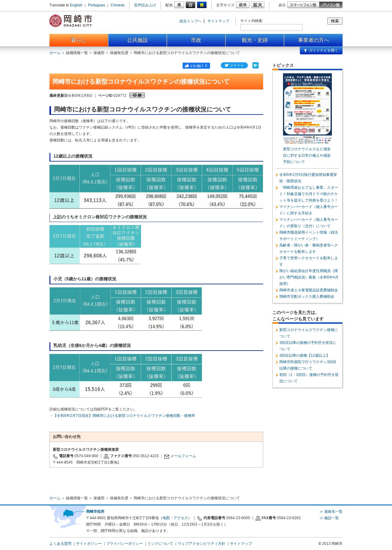Open 3回目以降の接種の予約空き状況 link
The height and width of the screenshot is (550, 392).
click(x=308, y=346)
